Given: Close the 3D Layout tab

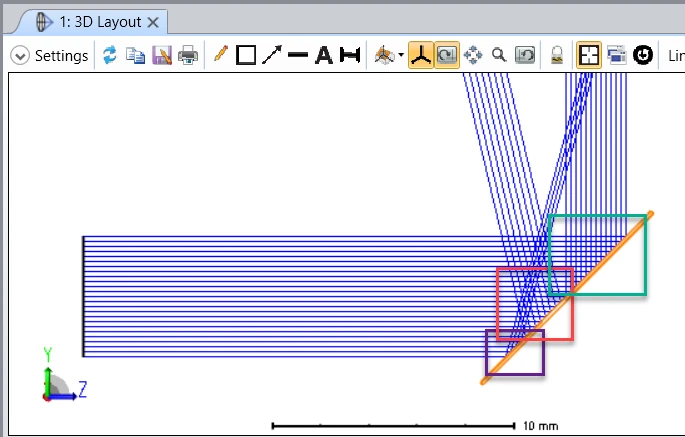Looking at the screenshot, I should pos(153,22).
